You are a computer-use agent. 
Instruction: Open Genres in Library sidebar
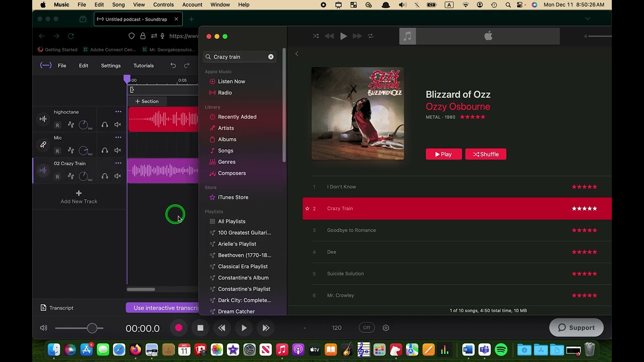(x=226, y=162)
